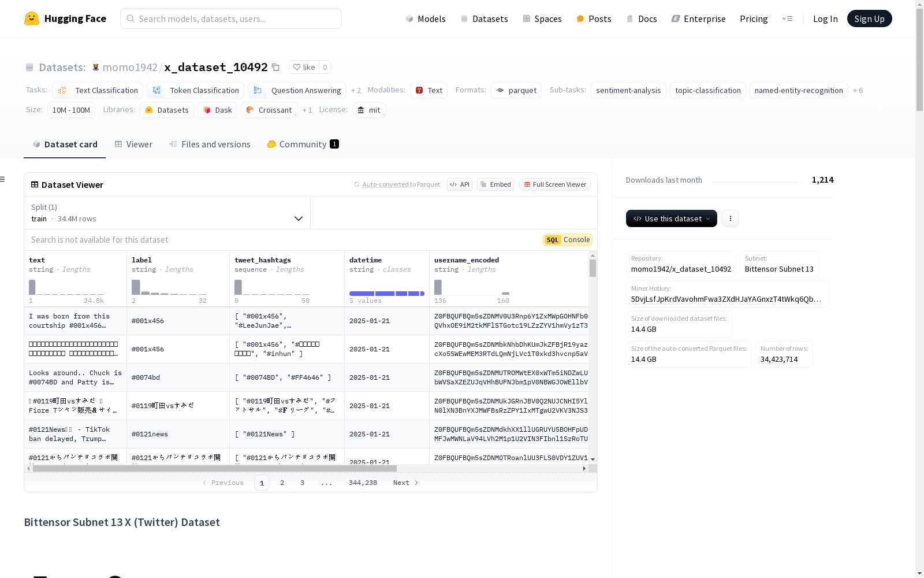Open Docs in top navigation
This screenshot has height=578, width=924.
pyautogui.click(x=642, y=18)
